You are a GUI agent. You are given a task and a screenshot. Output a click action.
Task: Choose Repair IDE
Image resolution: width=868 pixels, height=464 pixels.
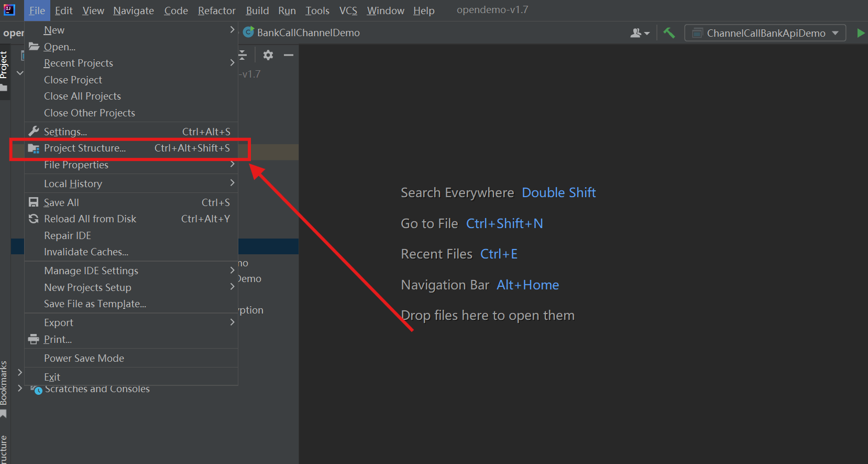click(x=131, y=235)
